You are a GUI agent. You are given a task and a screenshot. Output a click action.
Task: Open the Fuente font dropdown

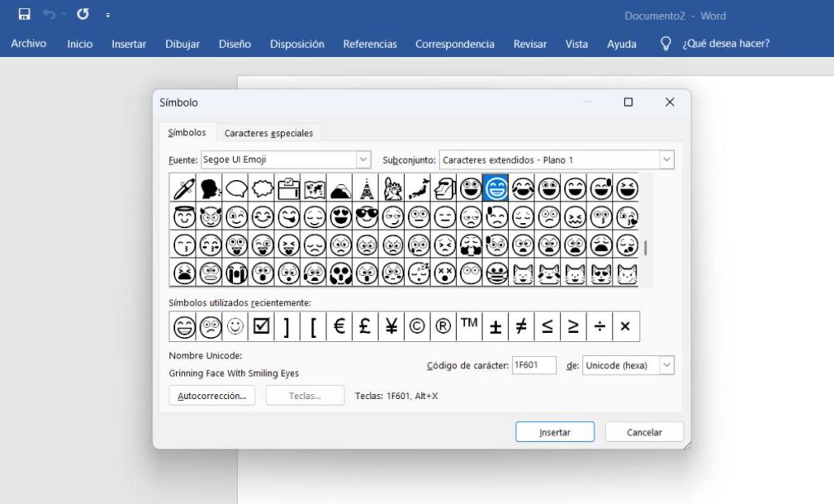[x=363, y=160]
